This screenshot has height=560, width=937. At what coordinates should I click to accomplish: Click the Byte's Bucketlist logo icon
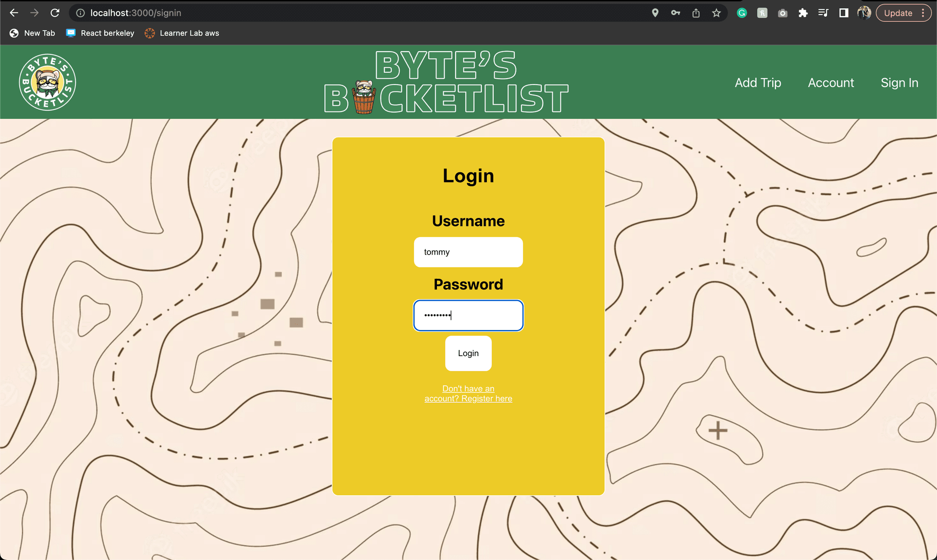click(x=47, y=82)
